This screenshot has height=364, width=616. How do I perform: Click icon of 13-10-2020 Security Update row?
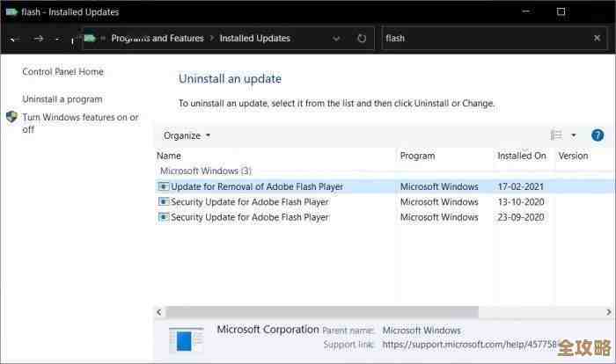(164, 201)
